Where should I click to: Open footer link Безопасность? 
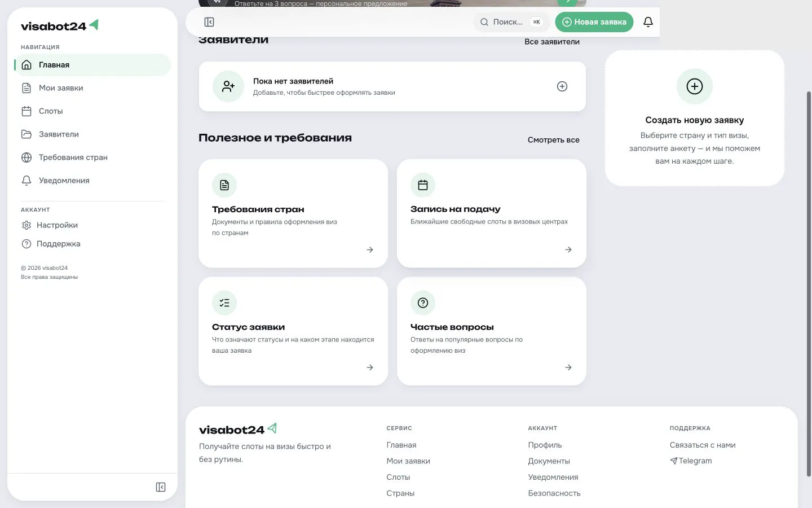(x=554, y=493)
